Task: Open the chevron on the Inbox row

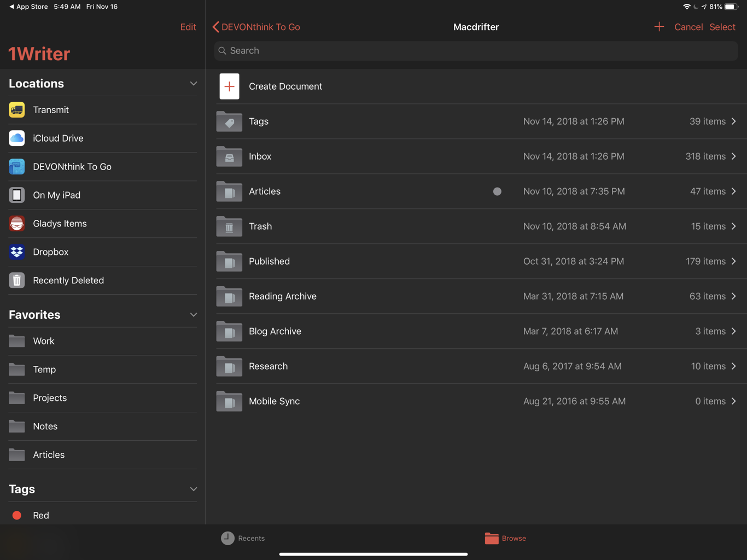Action: (734, 156)
